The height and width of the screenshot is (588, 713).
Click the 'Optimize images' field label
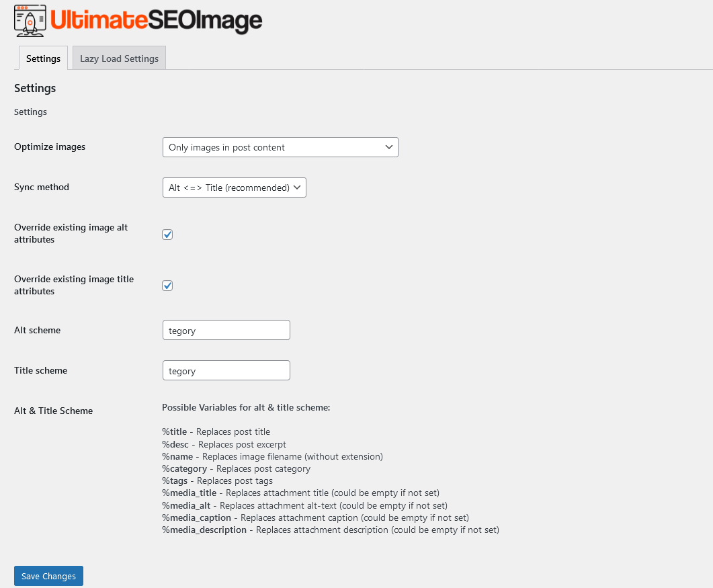pyautogui.click(x=50, y=146)
